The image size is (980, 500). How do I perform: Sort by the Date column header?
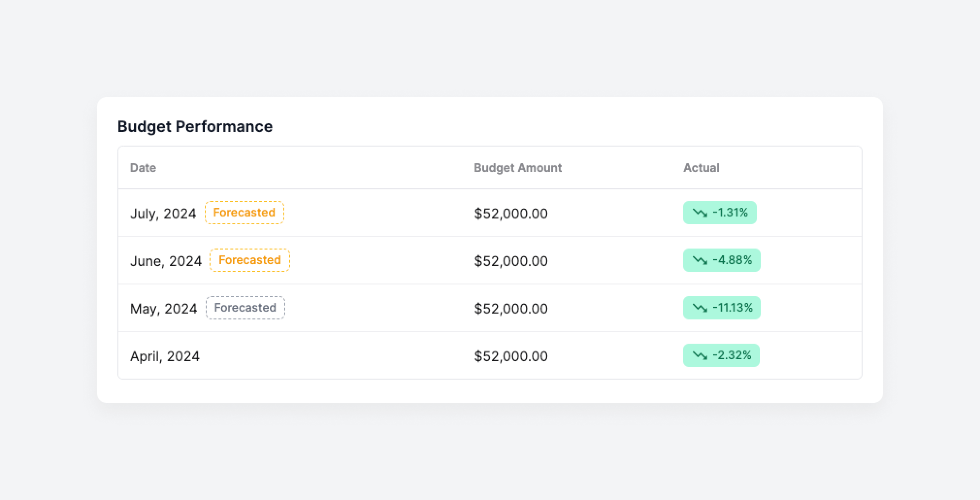(x=143, y=167)
